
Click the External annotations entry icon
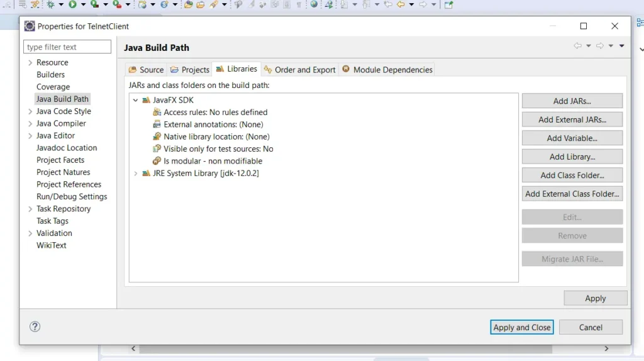157,125
